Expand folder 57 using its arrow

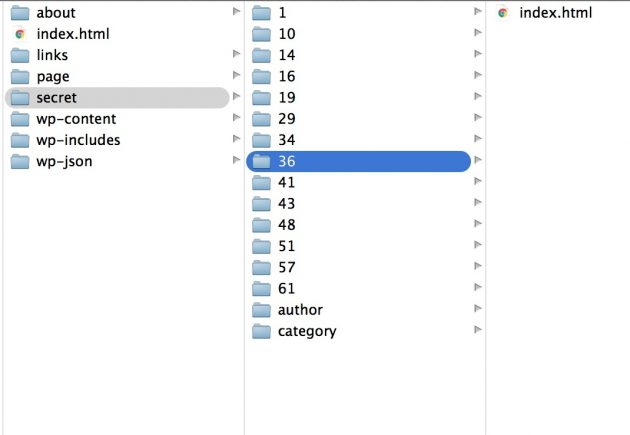478,266
